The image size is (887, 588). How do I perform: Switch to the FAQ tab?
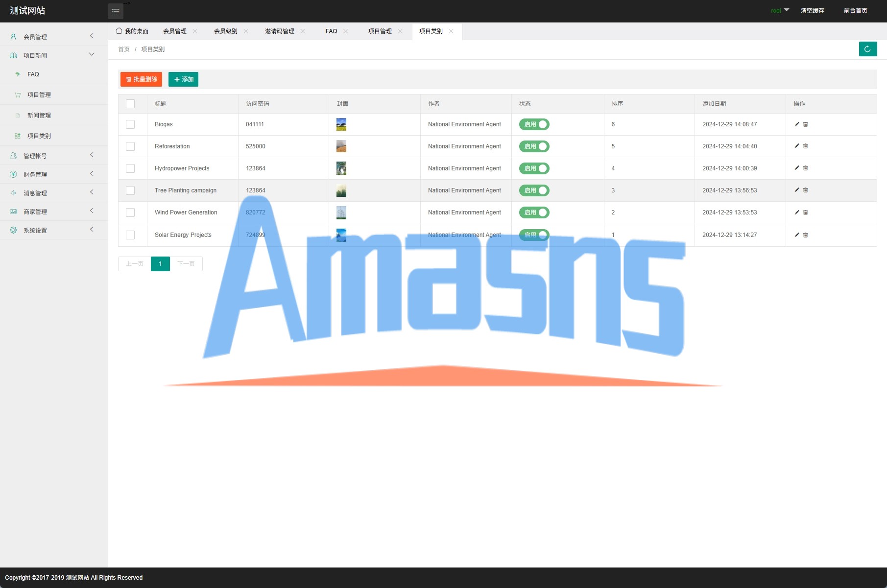point(331,31)
